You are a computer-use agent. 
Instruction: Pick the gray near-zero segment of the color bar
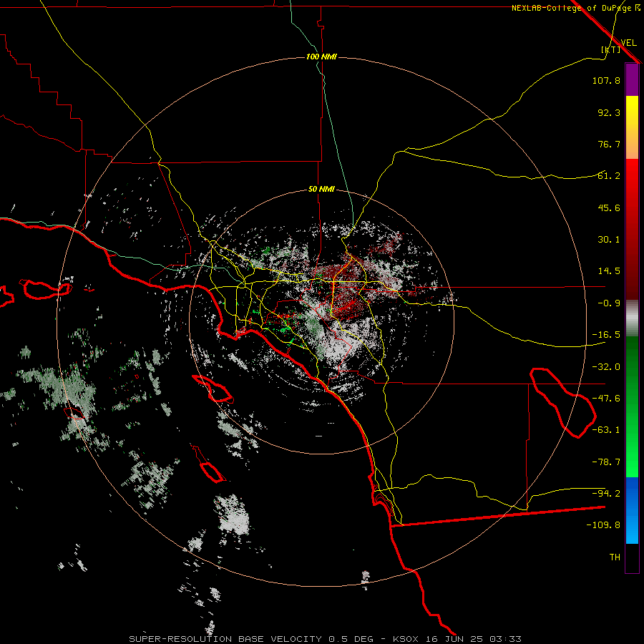pyautogui.click(x=632, y=318)
